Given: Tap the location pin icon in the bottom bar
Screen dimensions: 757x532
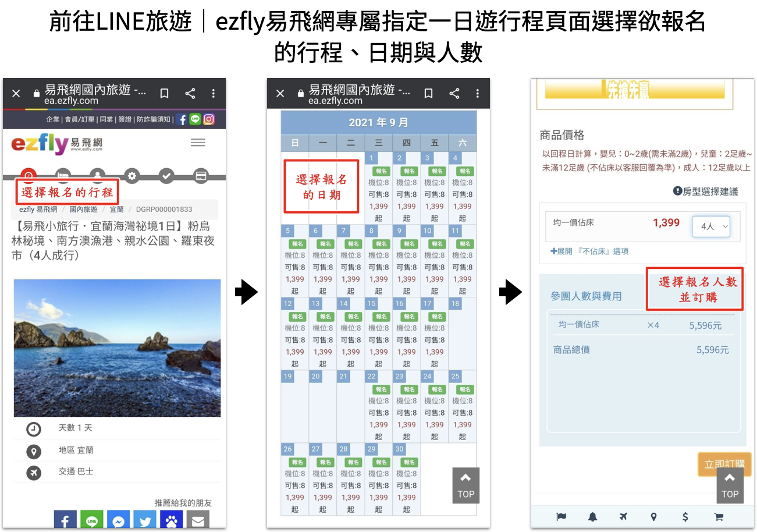Looking at the screenshot, I should pyautogui.click(x=653, y=517).
